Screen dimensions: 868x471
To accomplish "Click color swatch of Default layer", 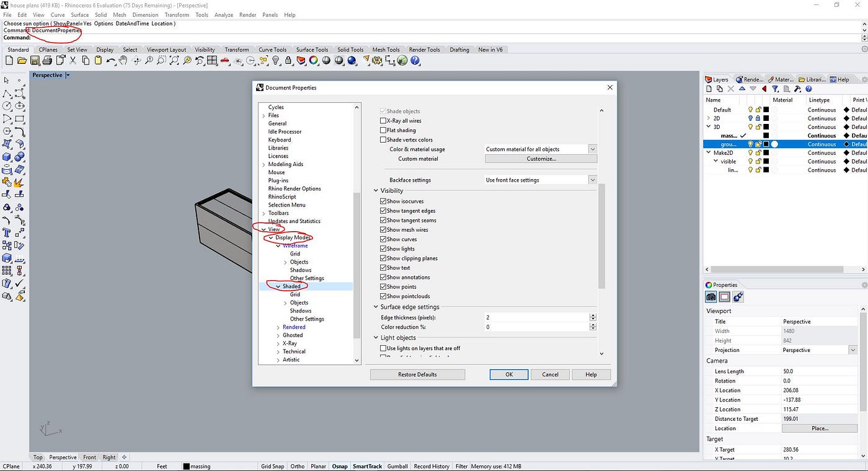I will 766,110.
